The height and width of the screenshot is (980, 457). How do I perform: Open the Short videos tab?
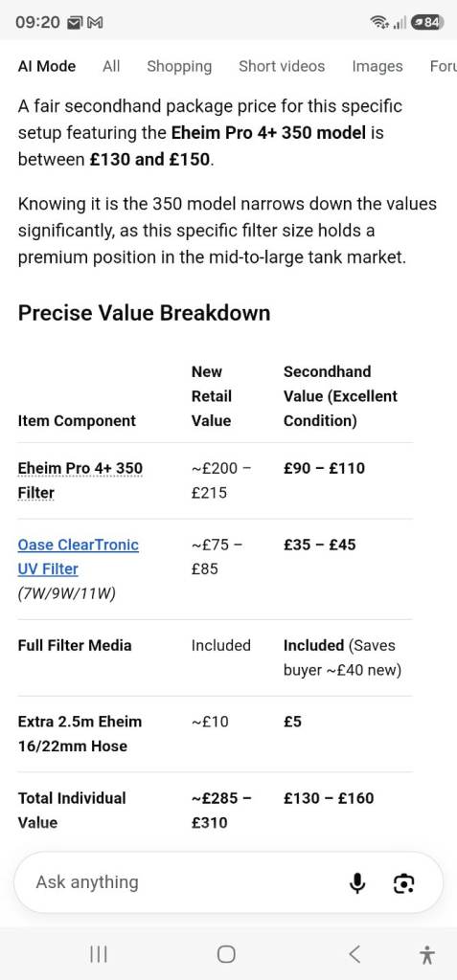click(x=282, y=66)
